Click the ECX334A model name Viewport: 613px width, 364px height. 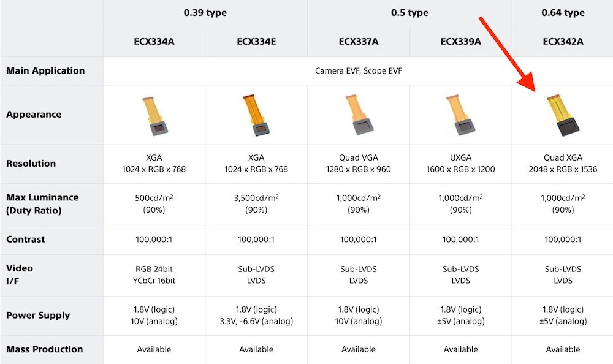coord(154,42)
